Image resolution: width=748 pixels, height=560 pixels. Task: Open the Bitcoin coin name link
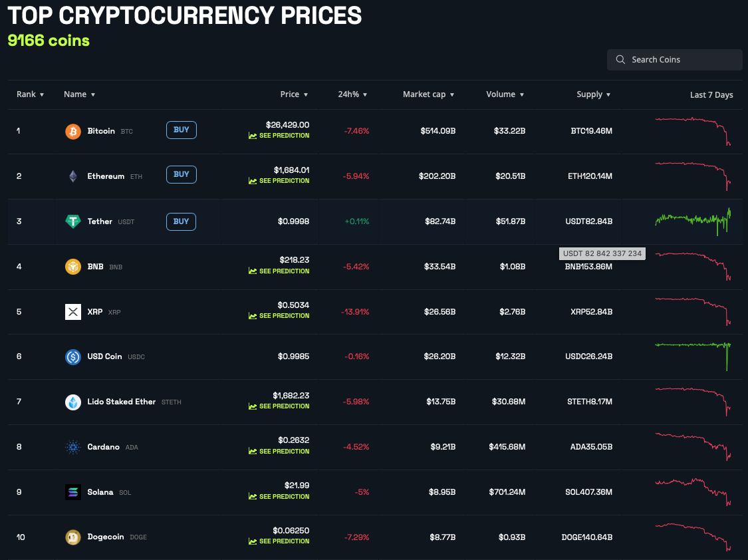click(x=101, y=131)
